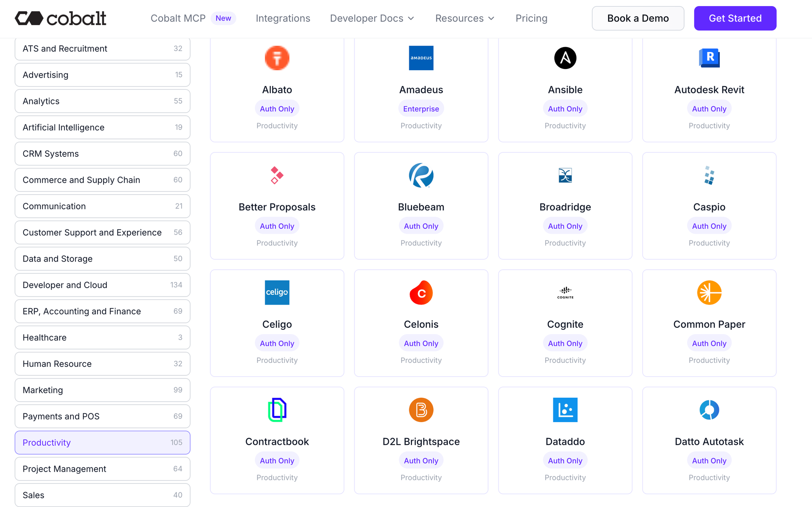Click the Ansible black circle logo

(565, 58)
